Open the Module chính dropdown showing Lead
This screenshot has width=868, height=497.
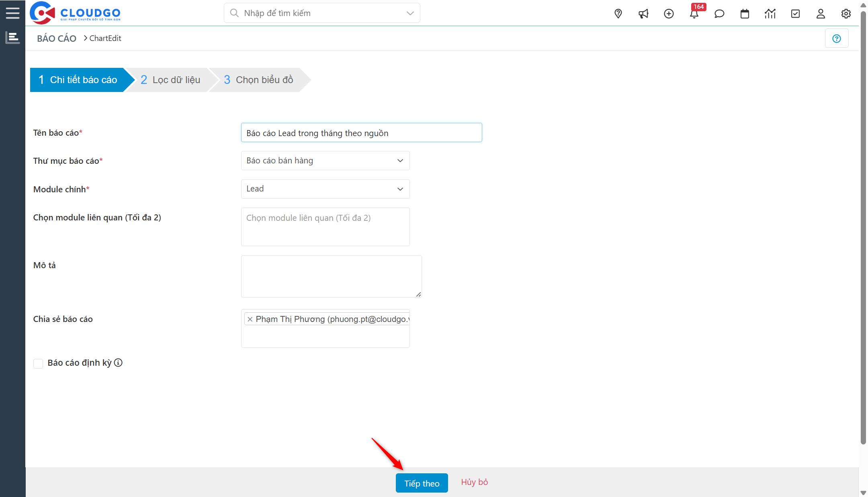[x=325, y=189]
